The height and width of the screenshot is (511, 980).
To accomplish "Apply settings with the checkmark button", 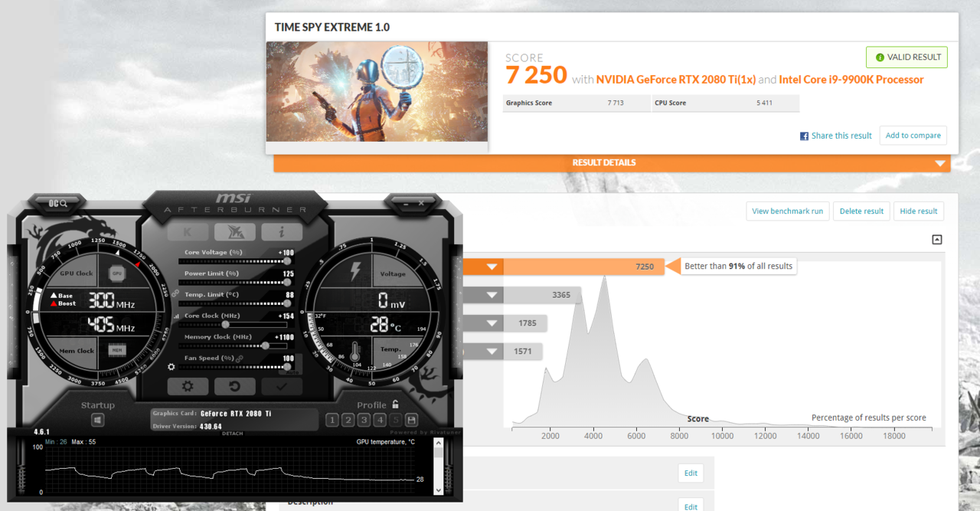I will pos(281,386).
